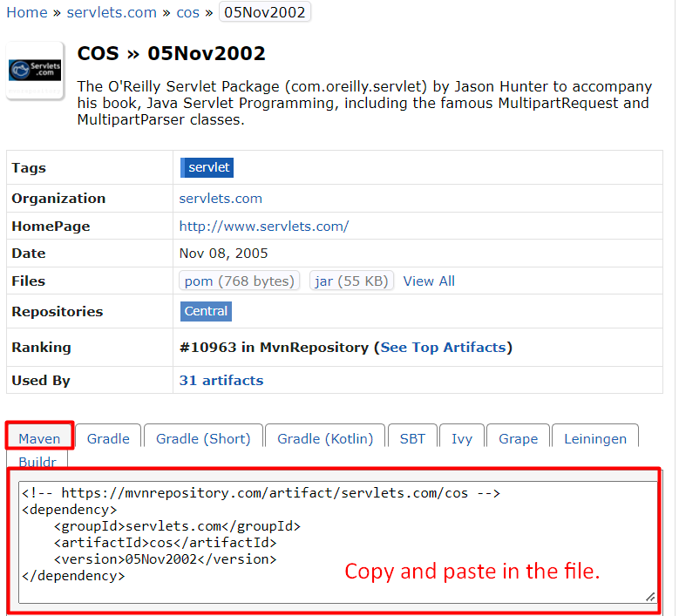Click the '#10963 in MvnRepository' ranking text

click(274, 347)
